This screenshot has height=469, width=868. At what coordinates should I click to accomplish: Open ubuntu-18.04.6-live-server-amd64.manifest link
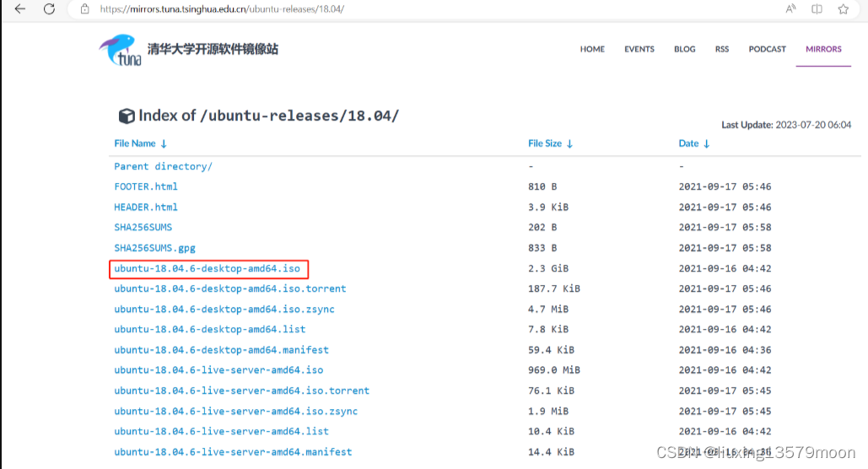233,452
